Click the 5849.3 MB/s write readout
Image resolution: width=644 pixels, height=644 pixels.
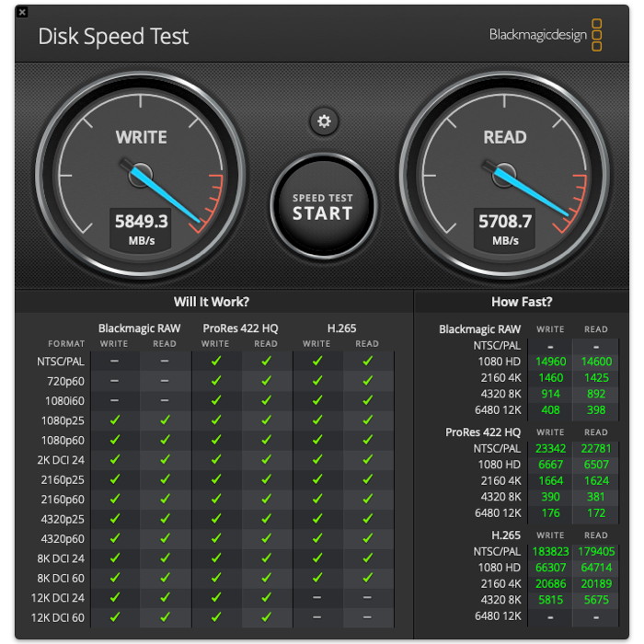[141, 228]
